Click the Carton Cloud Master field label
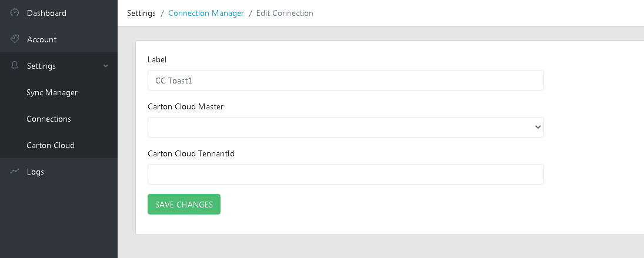644x258 pixels. click(x=185, y=106)
